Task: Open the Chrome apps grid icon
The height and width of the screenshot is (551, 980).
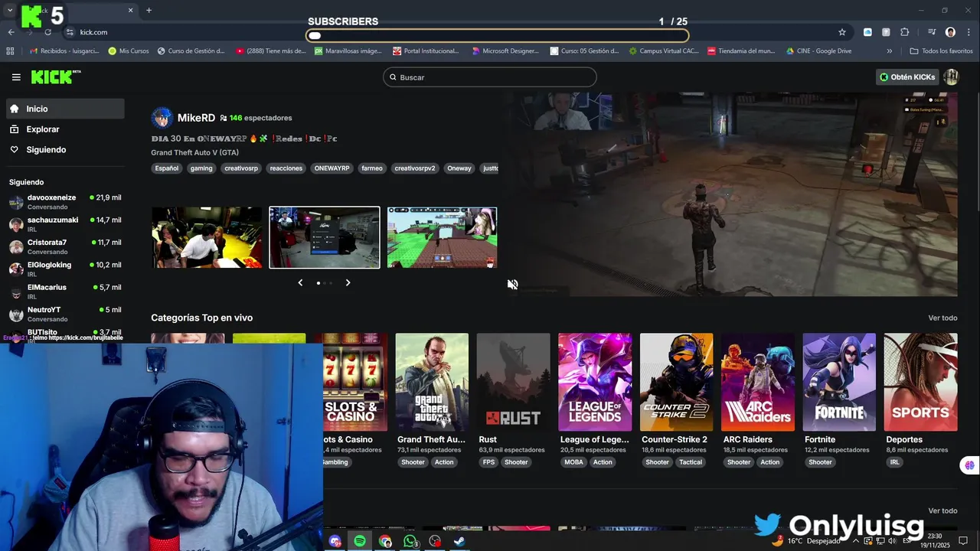Action: click(10, 51)
